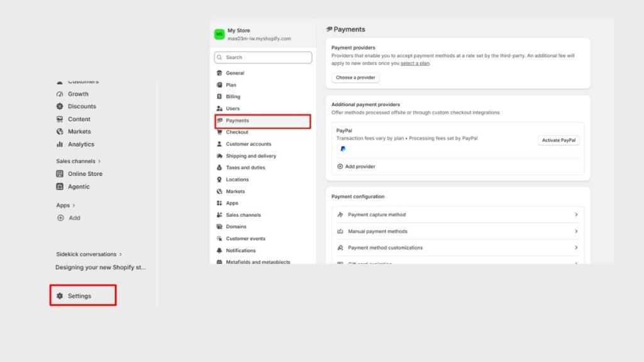Click the PayPal logo icon
This screenshot has height=362, width=644.
tap(343, 149)
